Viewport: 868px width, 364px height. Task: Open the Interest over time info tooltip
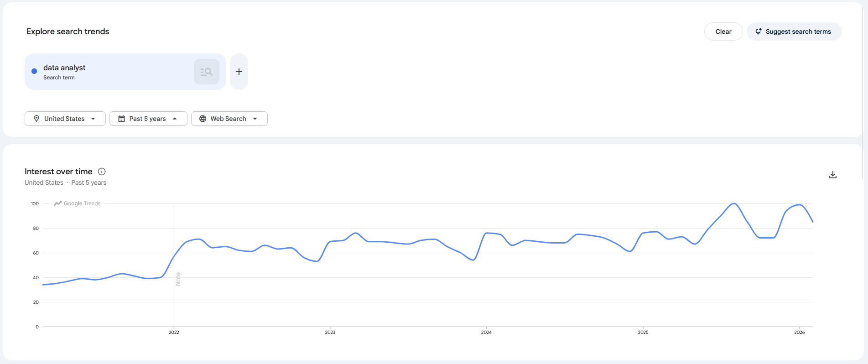coord(102,172)
